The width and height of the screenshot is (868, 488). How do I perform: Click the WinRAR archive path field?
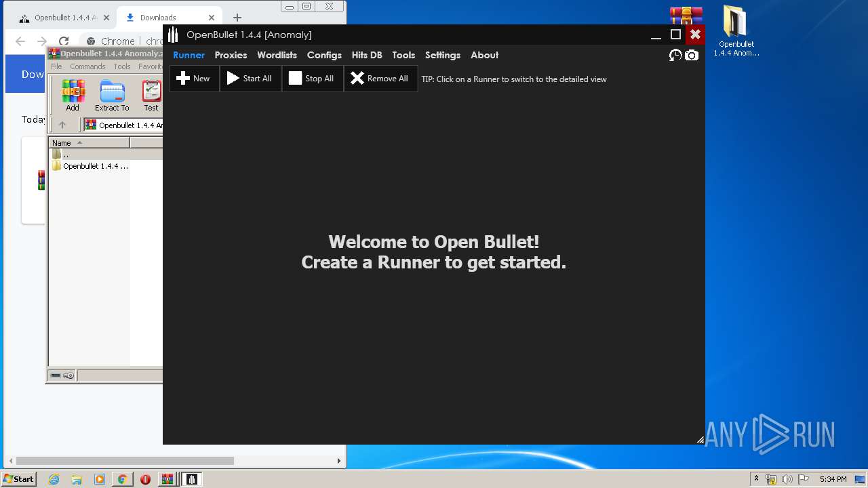123,125
